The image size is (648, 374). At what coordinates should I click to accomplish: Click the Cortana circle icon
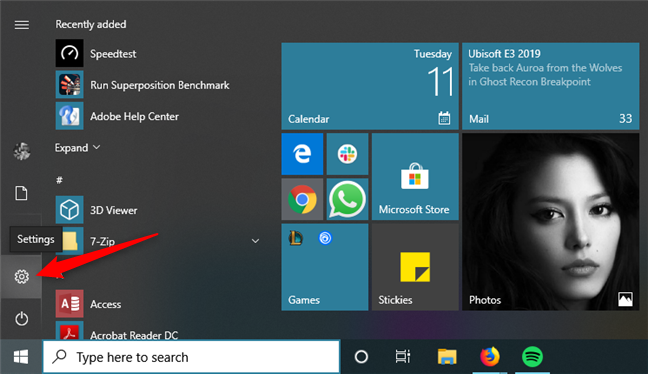(361, 357)
